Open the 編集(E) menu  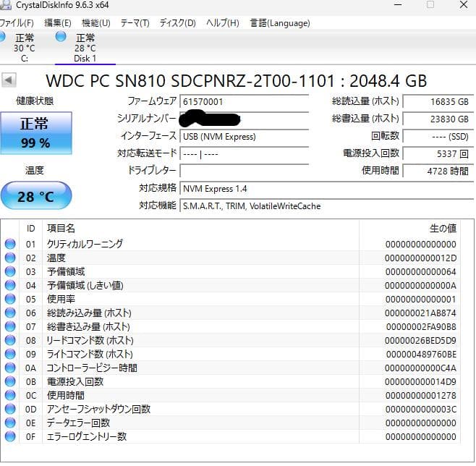click(x=58, y=23)
